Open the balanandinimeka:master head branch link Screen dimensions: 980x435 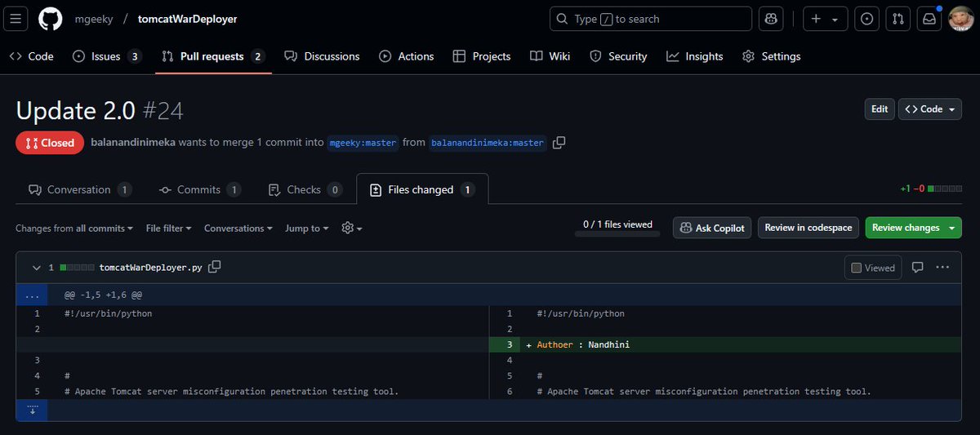coord(488,143)
